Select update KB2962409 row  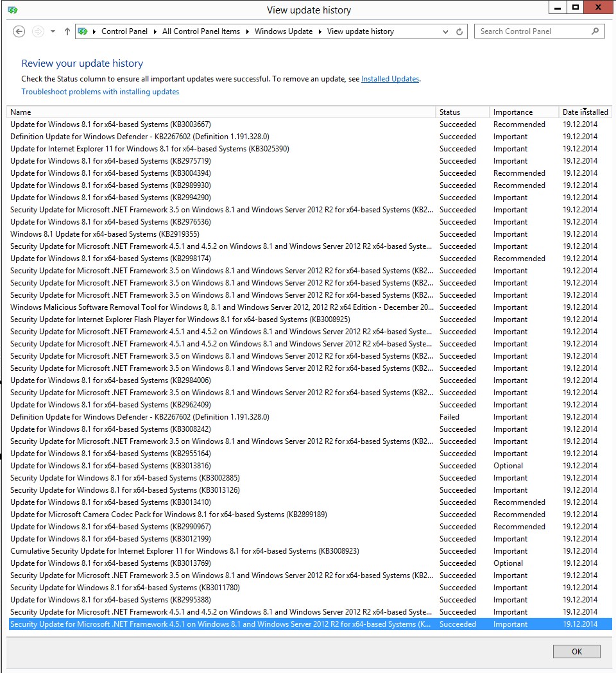pos(310,405)
